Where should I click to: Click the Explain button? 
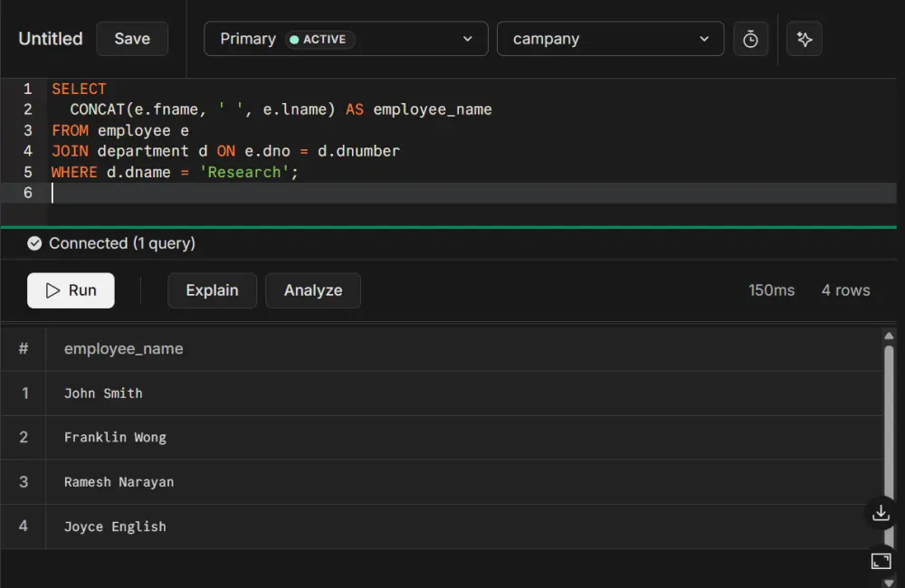[x=212, y=290]
